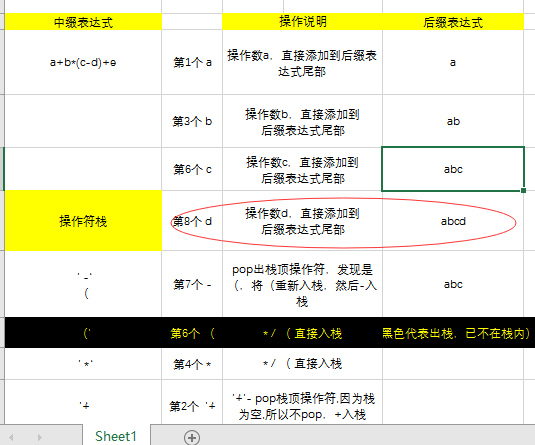Select the '操作数d' description cell
The image size is (535, 445).
(302, 221)
